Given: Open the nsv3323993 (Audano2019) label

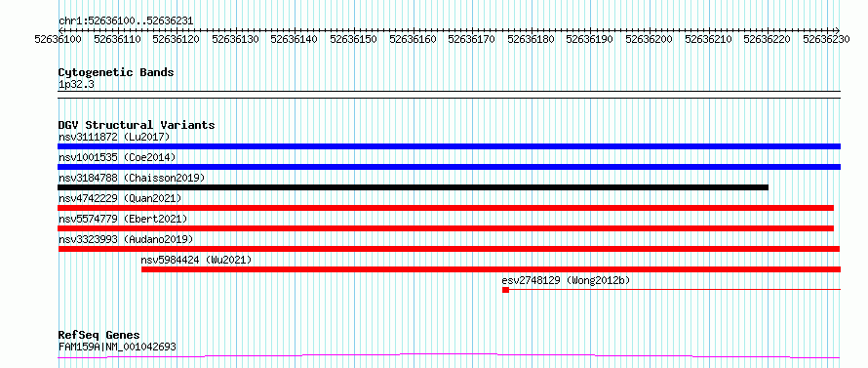Looking at the screenshot, I should pos(126,239).
